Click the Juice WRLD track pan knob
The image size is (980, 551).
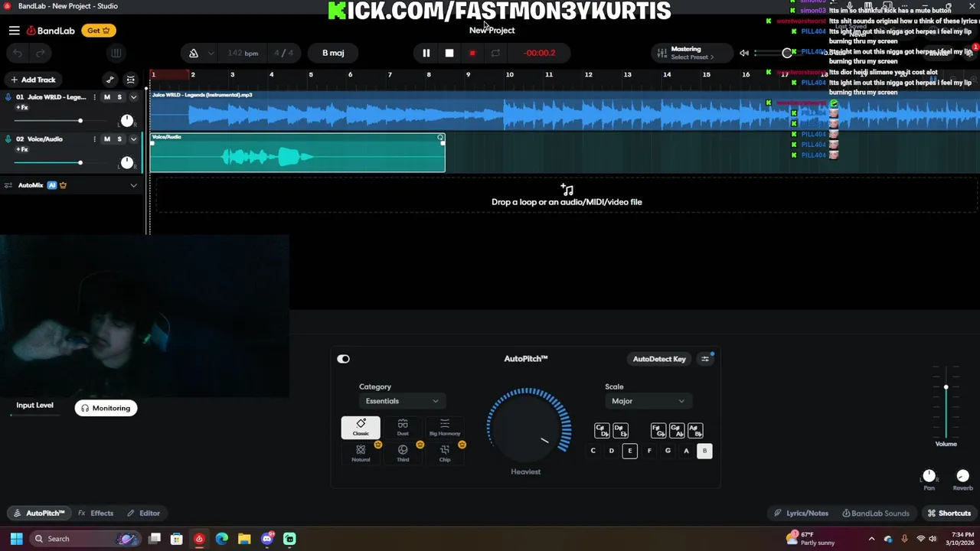pyautogui.click(x=127, y=121)
